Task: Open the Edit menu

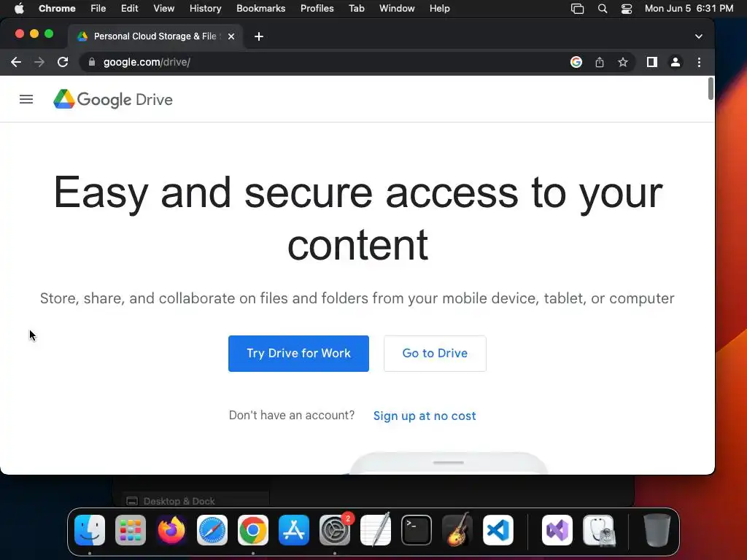Action: [129, 8]
